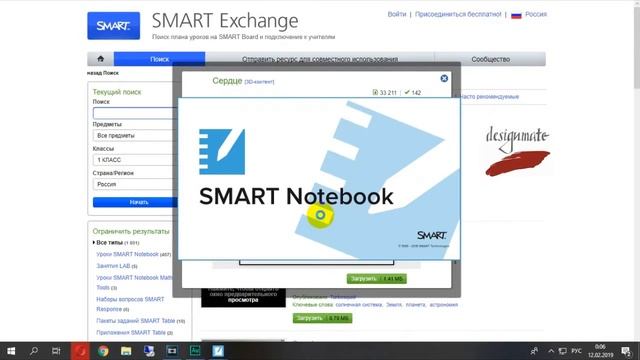Viewport: 640px width, 360px height.
Task: Click the Поиск text input field
Action: [x=135, y=113]
